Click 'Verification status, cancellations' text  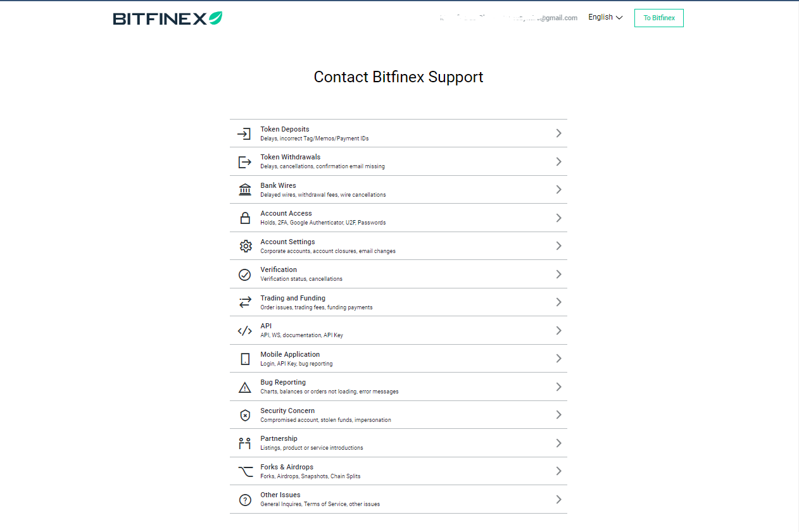point(301,279)
